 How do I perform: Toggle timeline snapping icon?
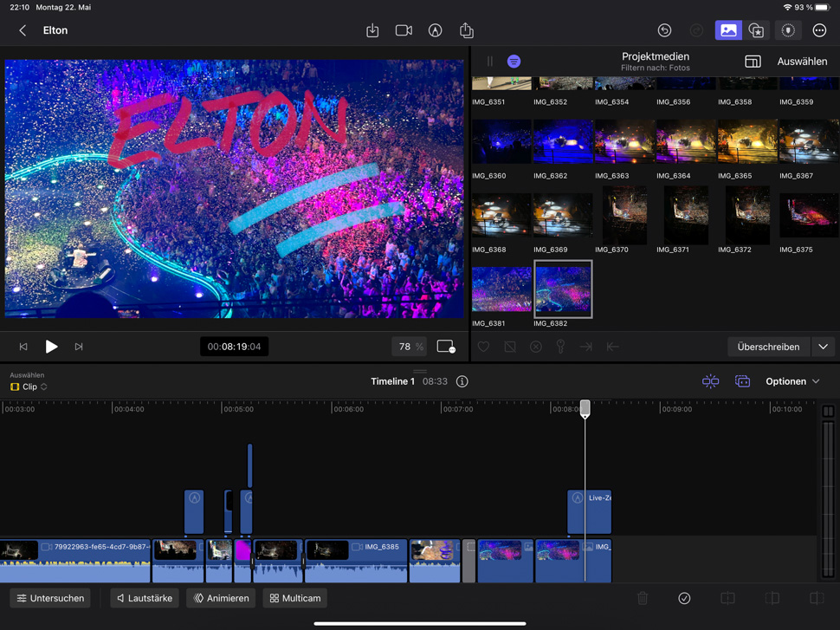(710, 381)
